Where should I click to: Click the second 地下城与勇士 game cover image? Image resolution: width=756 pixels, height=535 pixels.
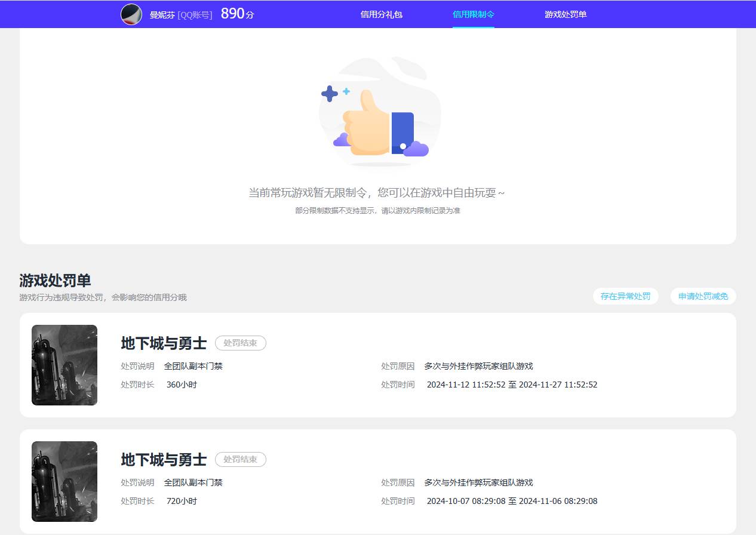click(64, 481)
